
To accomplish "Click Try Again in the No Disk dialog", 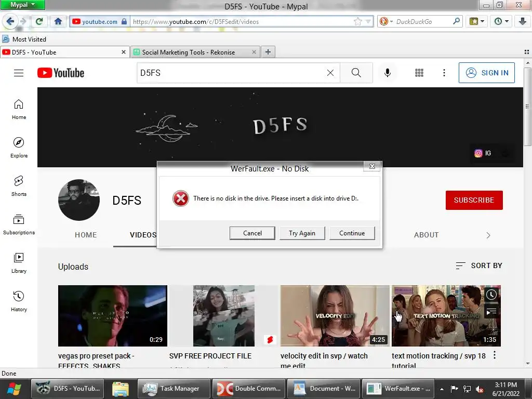I will pos(302,233).
